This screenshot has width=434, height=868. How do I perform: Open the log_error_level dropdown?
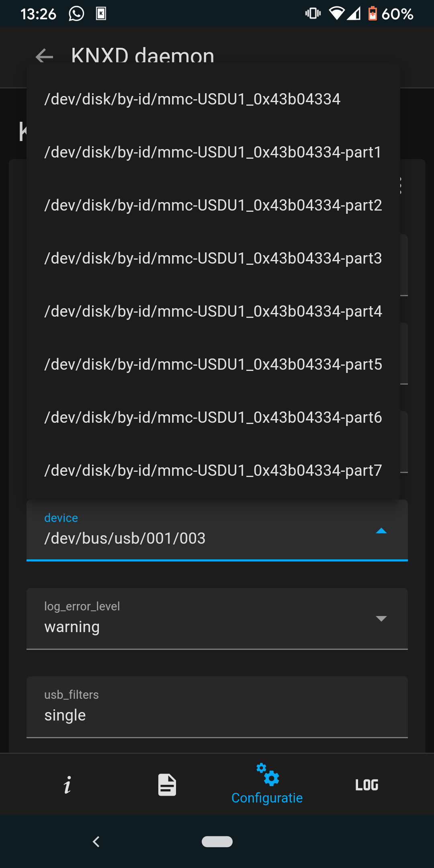[381, 619]
